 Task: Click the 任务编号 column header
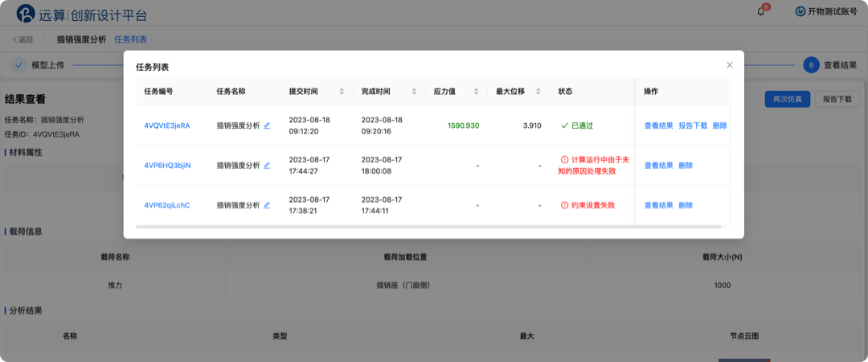(x=158, y=92)
